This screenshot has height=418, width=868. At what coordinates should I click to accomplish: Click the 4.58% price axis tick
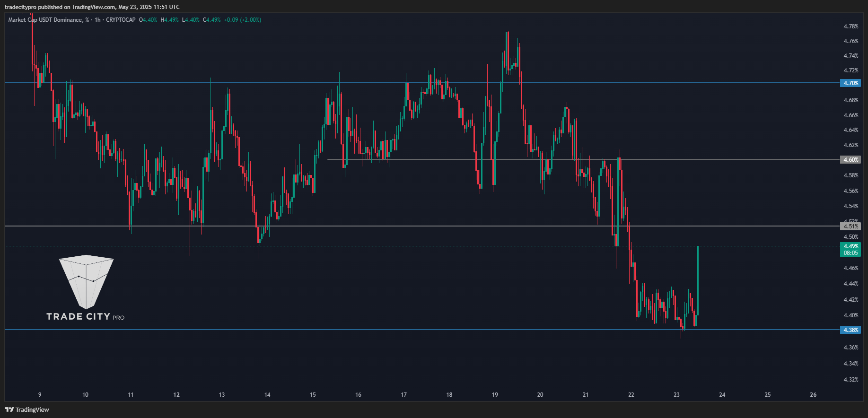(851, 175)
